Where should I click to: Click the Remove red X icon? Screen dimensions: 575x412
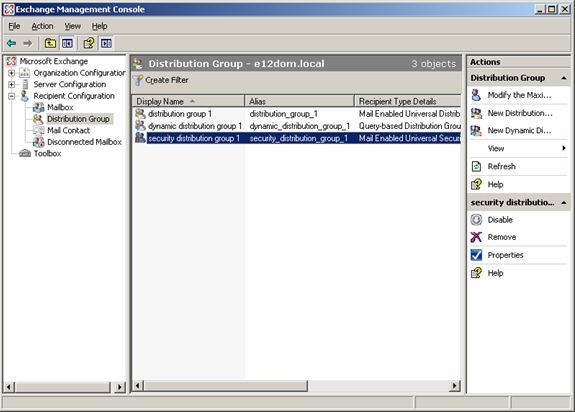pyautogui.click(x=476, y=237)
